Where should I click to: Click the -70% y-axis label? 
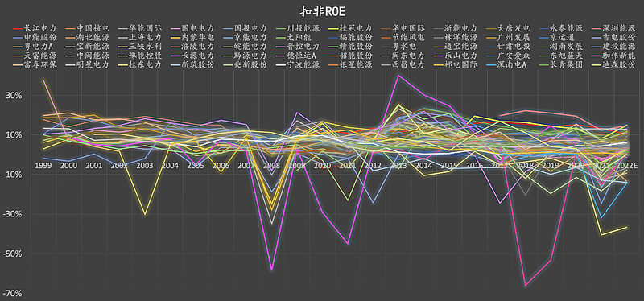pos(12,294)
